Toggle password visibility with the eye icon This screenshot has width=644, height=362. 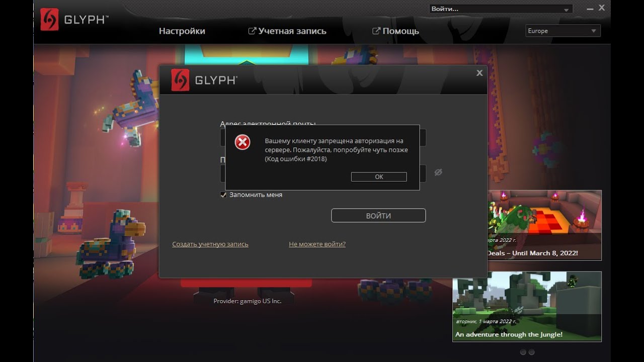438,172
